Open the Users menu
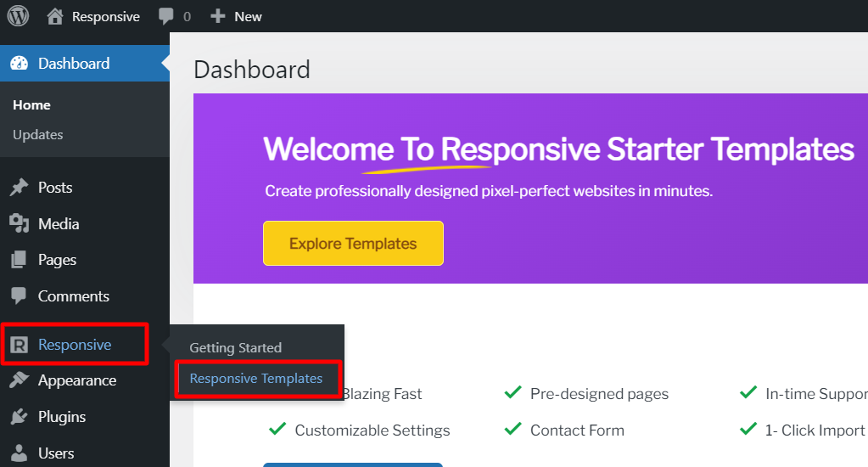This screenshot has width=868, height=467. tap(56, 453)
